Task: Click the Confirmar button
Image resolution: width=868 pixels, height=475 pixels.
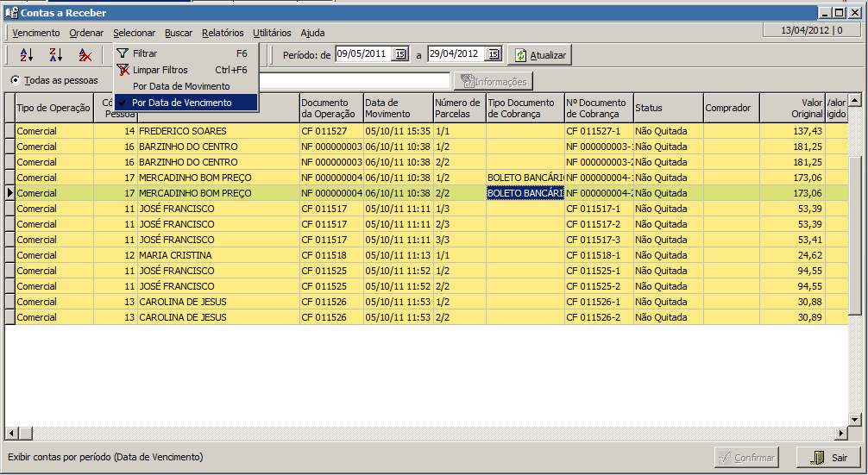Action: pyautogui.click(x=746, y=457)
